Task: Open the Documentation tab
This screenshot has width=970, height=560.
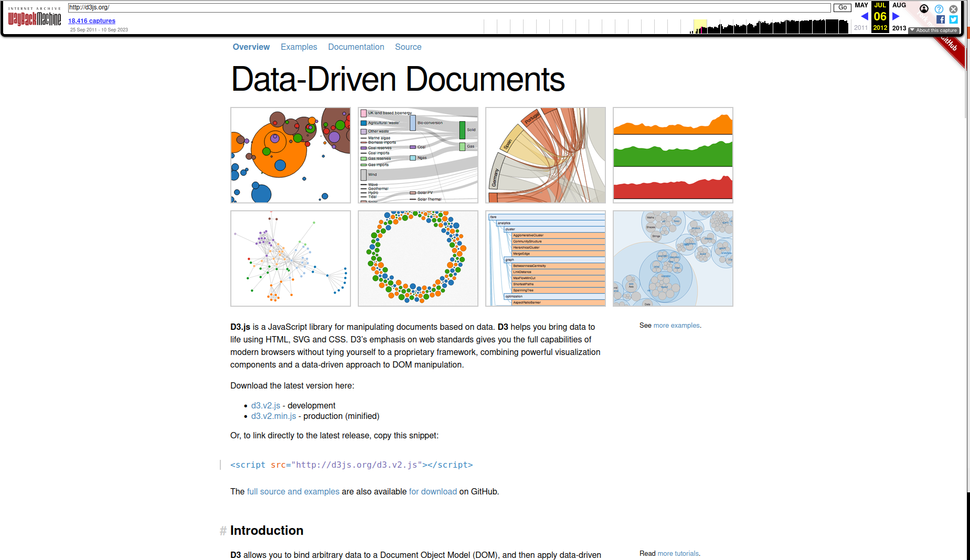Action: (x=356, y=47)
